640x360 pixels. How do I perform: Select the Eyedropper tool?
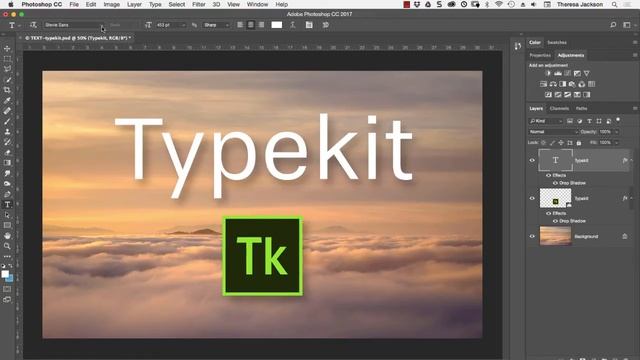click(x=7, y=100)
